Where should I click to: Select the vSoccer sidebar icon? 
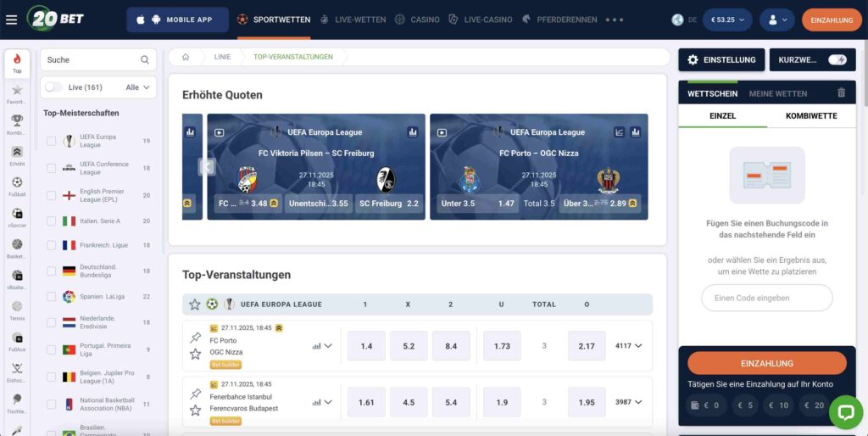17,218
